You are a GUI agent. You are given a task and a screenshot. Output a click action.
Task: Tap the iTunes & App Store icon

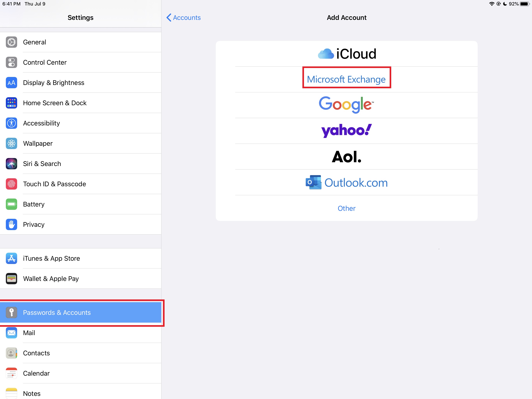point(11,258)
